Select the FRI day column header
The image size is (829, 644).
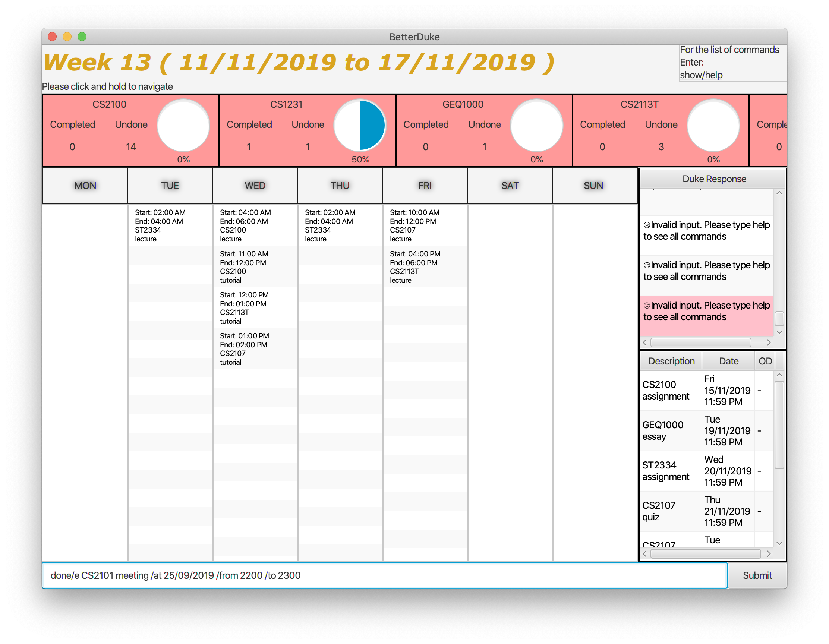point(424,186)
